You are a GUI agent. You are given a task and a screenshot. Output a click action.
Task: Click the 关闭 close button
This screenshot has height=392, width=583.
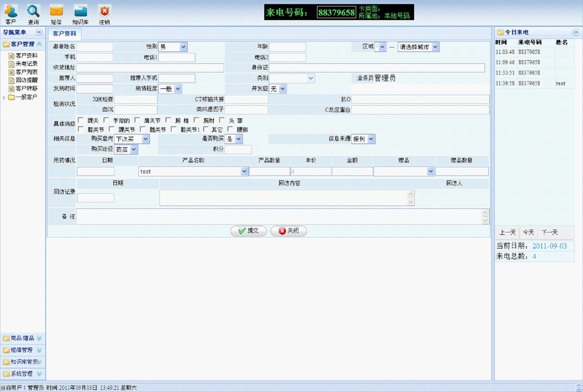(289, 231)
